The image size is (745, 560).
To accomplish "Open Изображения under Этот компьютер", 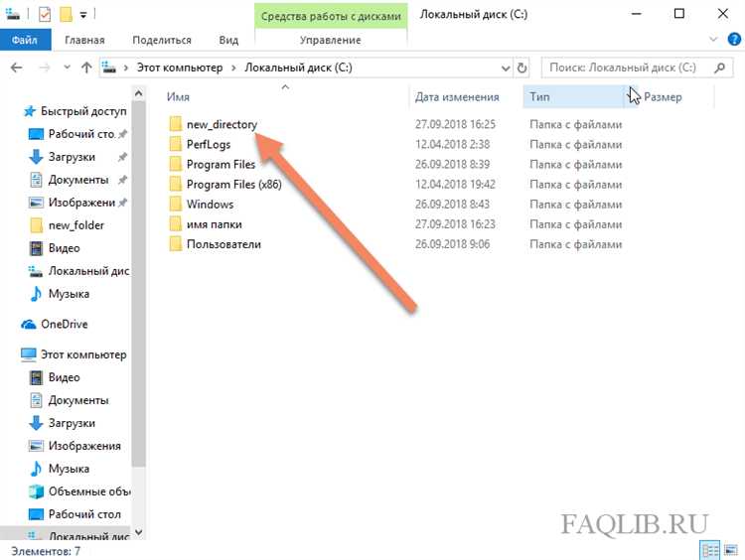I will tap(84, 446).
